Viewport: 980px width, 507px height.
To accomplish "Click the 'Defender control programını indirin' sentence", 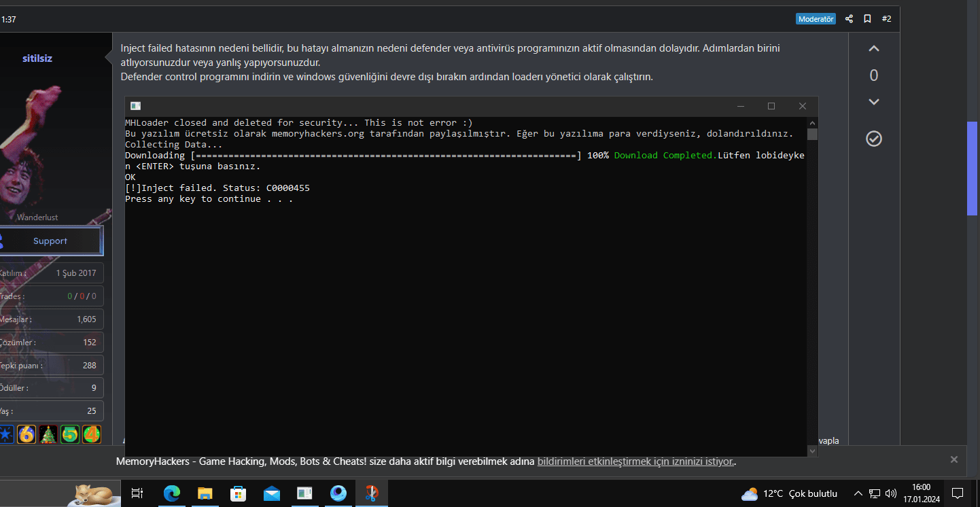I will tap(387, 77).
